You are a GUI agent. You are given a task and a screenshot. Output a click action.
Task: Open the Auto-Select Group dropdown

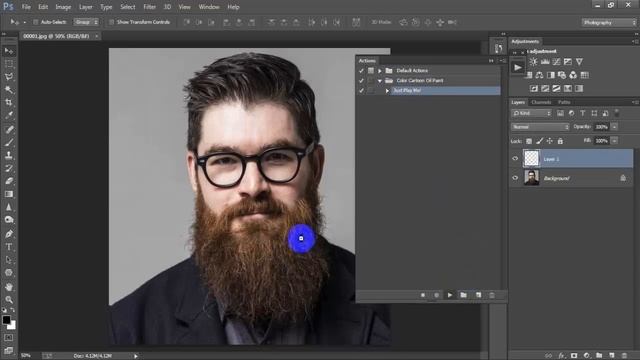tap(86, 22)
